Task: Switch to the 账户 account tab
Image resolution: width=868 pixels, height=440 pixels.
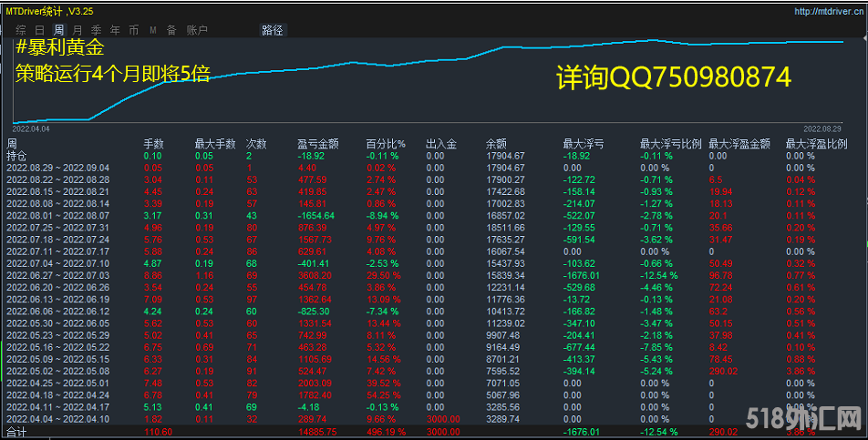Action: pos(197,30)
